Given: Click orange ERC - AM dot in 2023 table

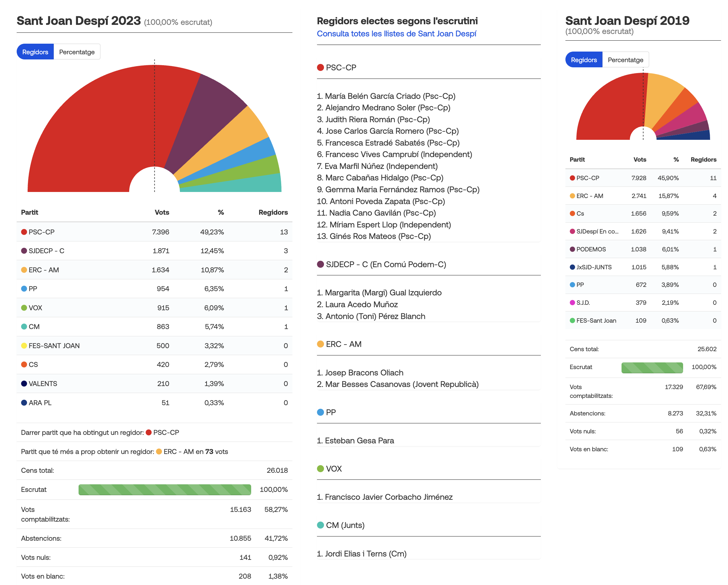Looking at the screenshot, I should pyautogui.click(x=24, y=270).
